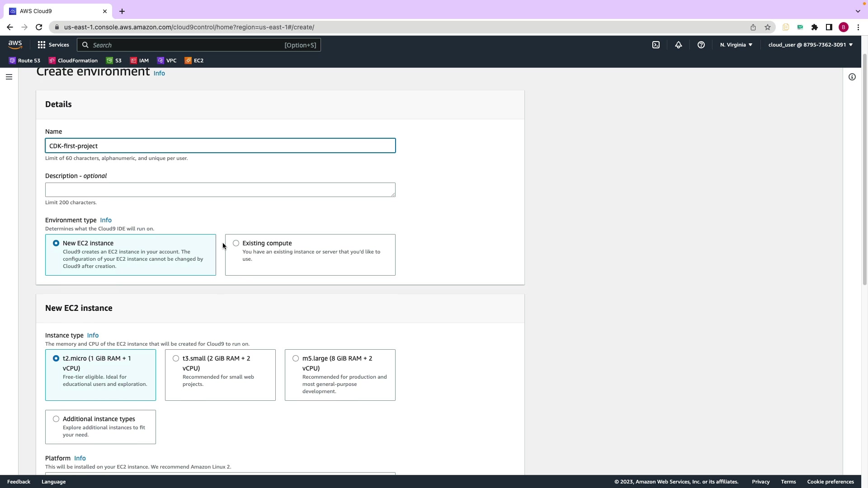Expand the N. Virginia region dropdown

coord(736,45)
